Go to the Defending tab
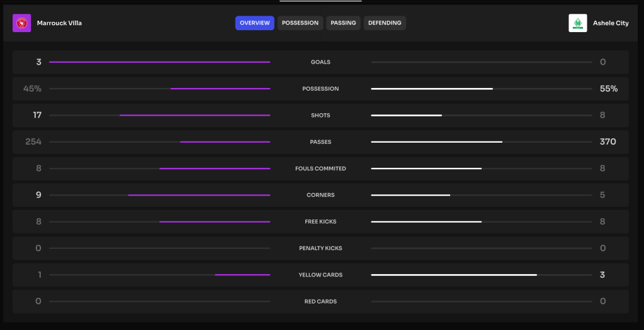Screen dimensions: 644x330 pos(385,23)
